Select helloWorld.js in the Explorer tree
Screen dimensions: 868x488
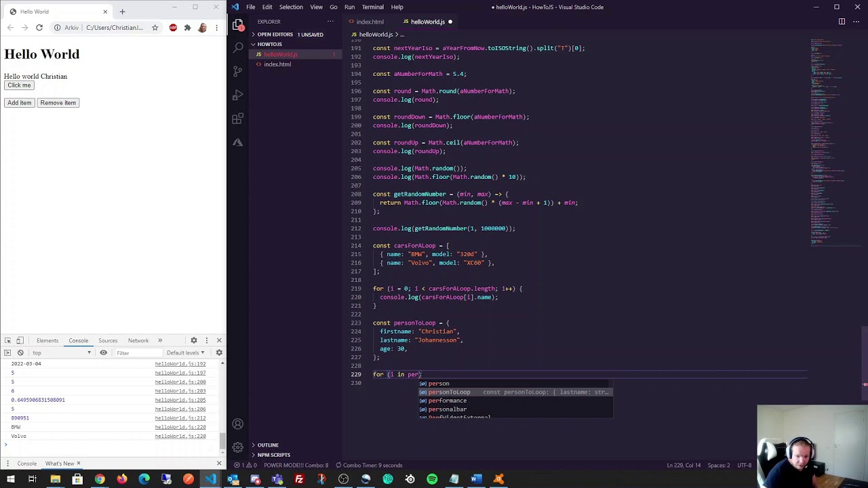pos(280,54)
